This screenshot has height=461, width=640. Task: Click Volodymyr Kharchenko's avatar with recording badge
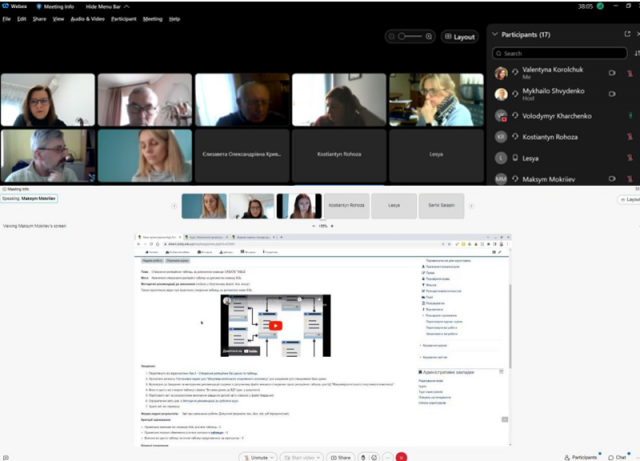point(501,116)
